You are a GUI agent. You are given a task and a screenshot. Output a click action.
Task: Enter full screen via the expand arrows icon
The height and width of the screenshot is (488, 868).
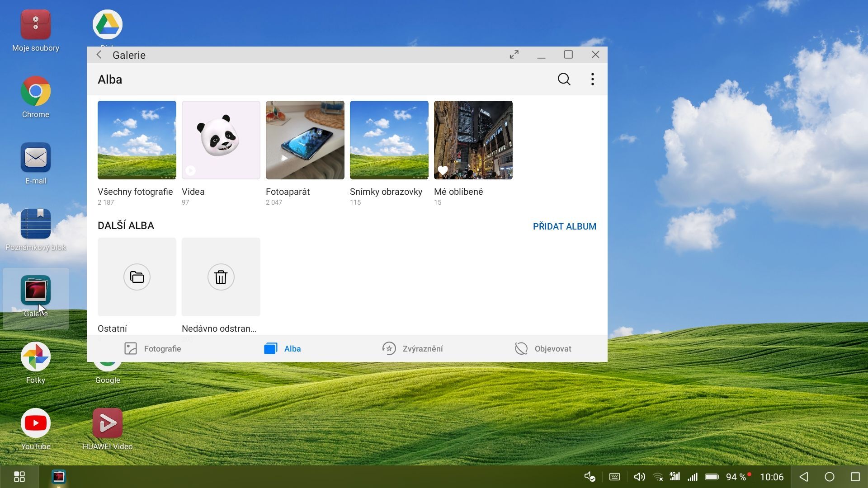(514, 55)
